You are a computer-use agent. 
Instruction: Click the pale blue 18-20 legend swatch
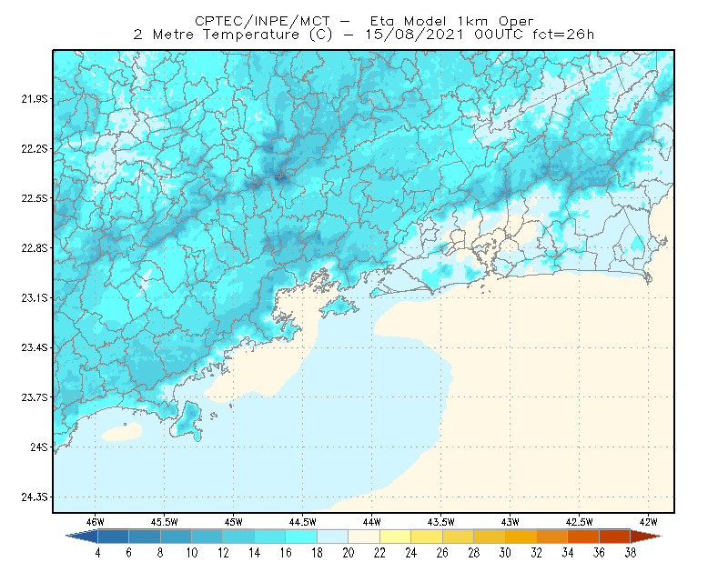332,537
